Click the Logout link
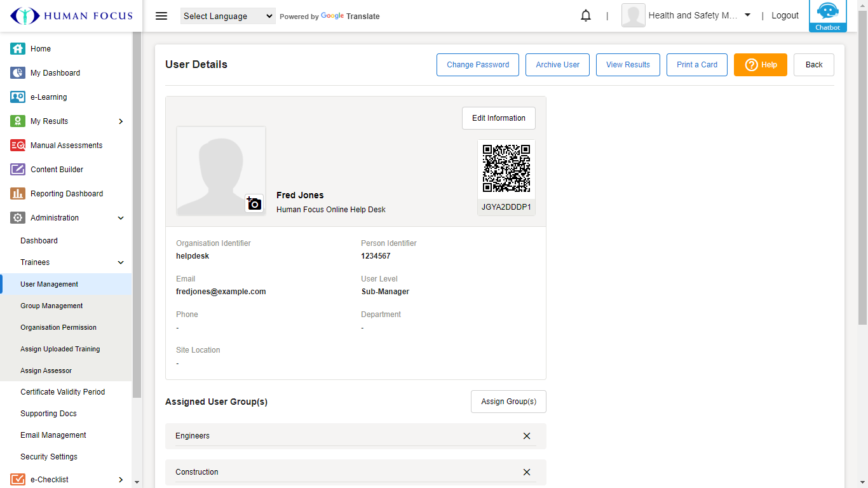Image resolution: width=868 pixels, height=488 pixels. point(785,16)
